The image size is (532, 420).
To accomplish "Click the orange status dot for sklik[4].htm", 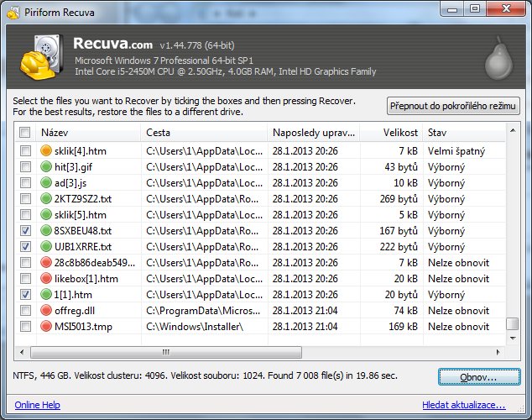I will click(x=46, y=150).
